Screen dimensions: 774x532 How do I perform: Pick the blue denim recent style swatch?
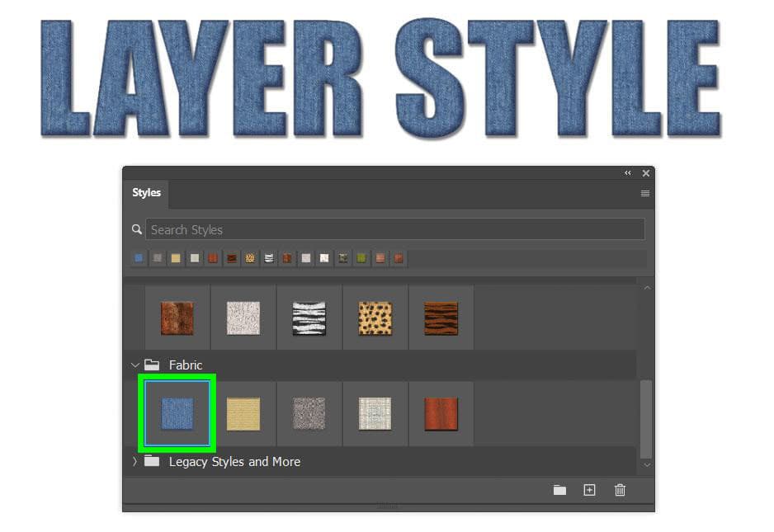click(139, 258)
